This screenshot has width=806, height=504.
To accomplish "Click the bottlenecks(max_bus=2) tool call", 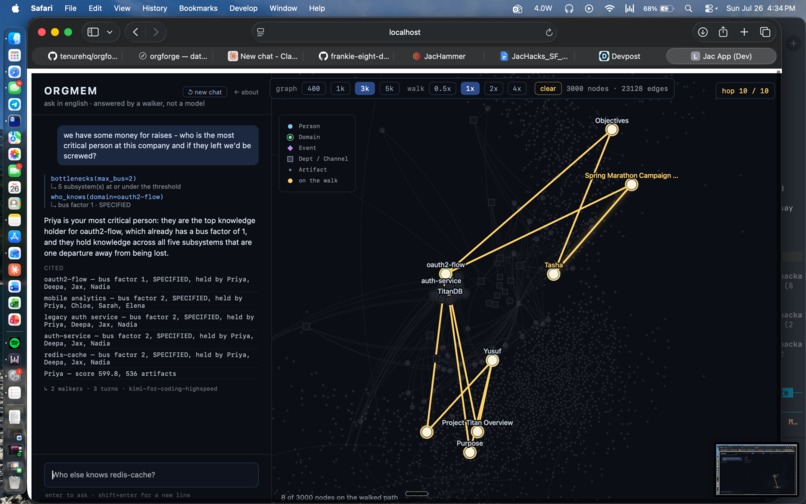I will (94, 178).
